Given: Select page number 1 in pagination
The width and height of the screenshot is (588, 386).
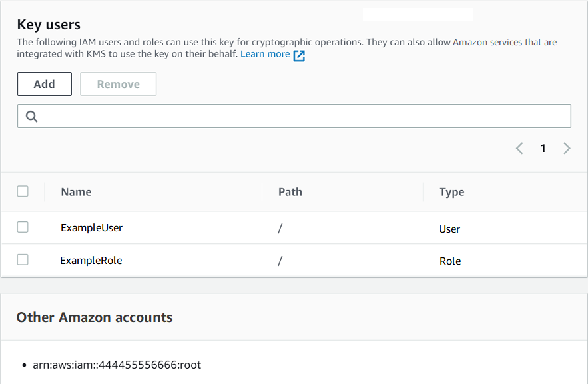Looking at the screenshot, I should [x=543, y=148].
